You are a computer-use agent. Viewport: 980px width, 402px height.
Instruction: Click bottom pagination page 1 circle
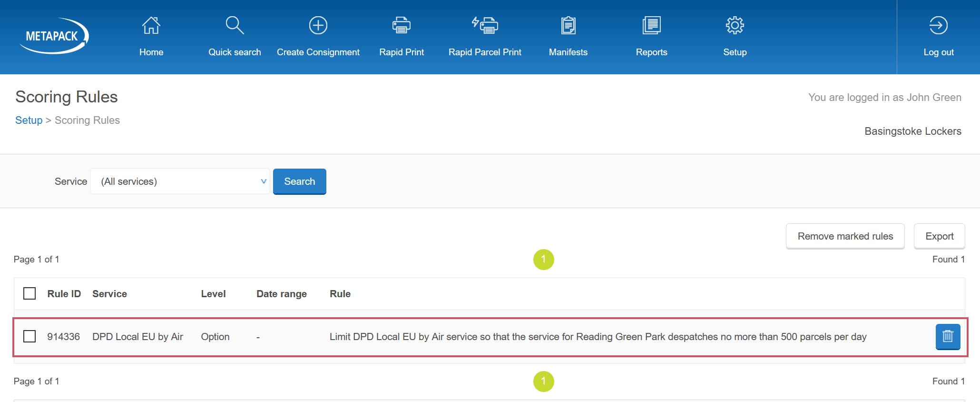coord(544,382)
